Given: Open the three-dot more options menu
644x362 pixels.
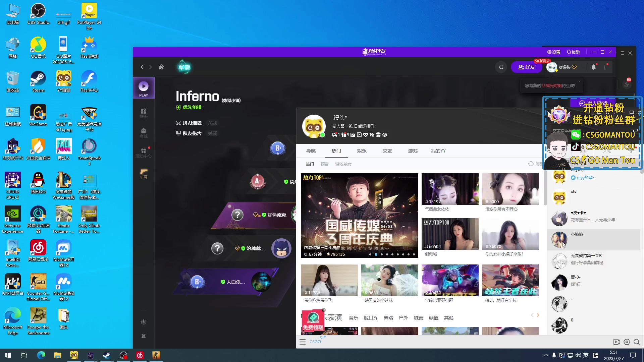Looking at the screenshot, I should tap(605, 67).
